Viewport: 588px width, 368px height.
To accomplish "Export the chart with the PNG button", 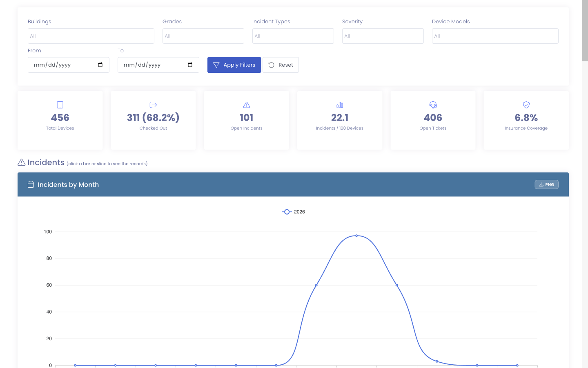I will coord(547,184).
